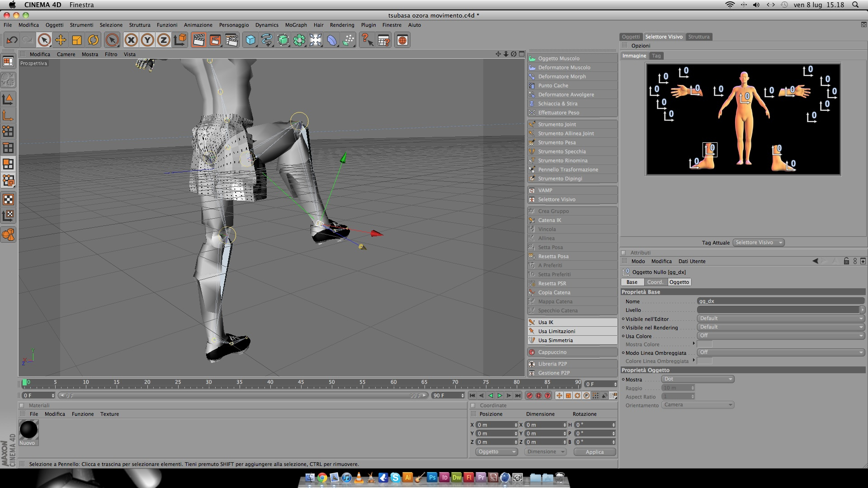The height and width of the screenshot is (488, 868).
Task: Click the Undo arrow icon
Action: [12, 40]
